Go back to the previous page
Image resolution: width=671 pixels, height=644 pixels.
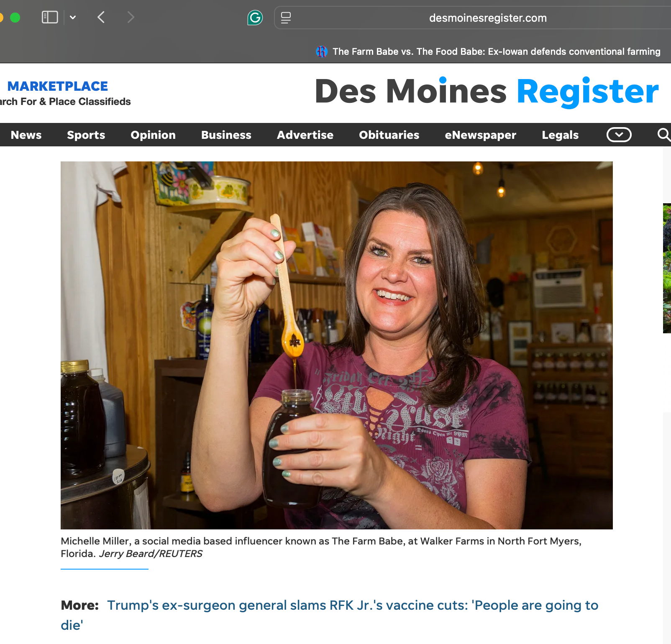click(x=101, y=17)
